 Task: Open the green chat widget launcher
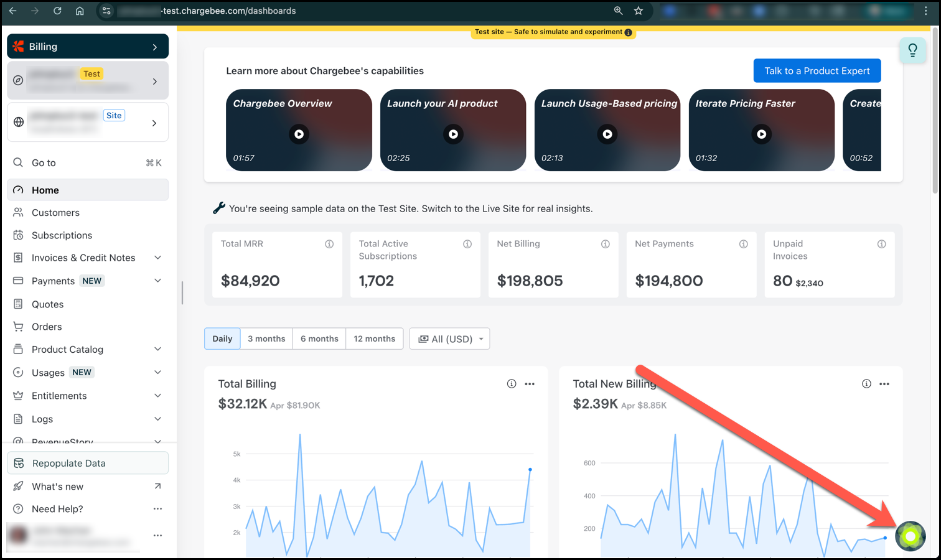(x=911, y=536)
